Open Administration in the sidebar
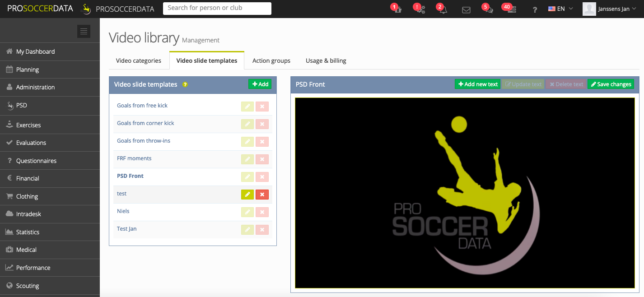 tap(50, 87)
